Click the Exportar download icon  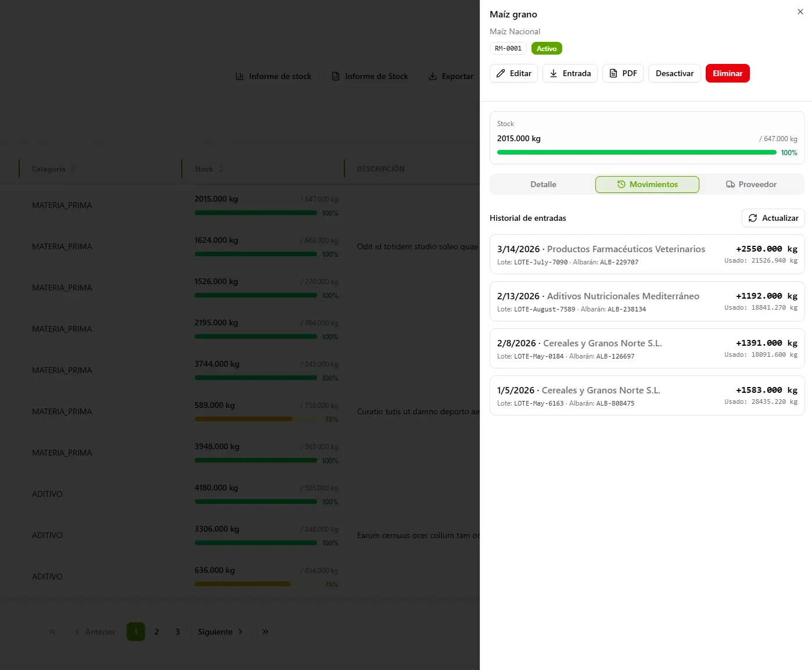[433, 76]
